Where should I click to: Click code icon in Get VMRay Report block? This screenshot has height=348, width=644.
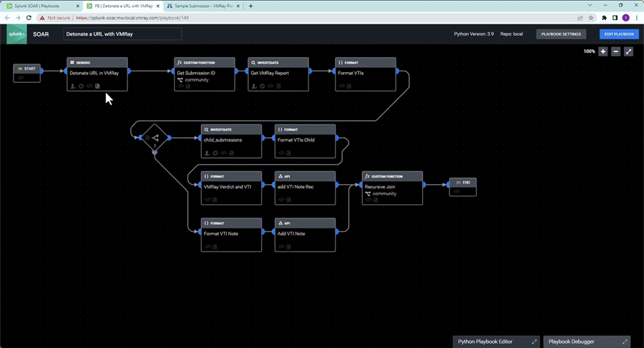tap(270, 86)
